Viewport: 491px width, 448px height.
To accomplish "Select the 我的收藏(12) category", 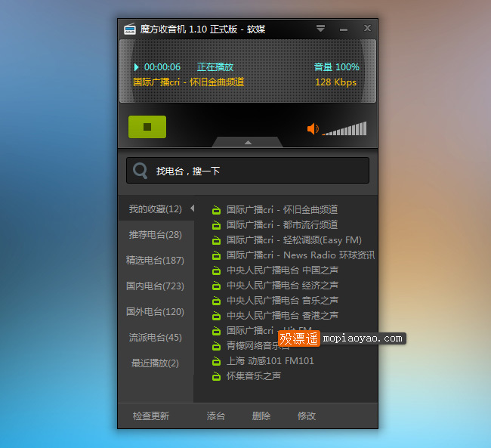I will (156, 209).
